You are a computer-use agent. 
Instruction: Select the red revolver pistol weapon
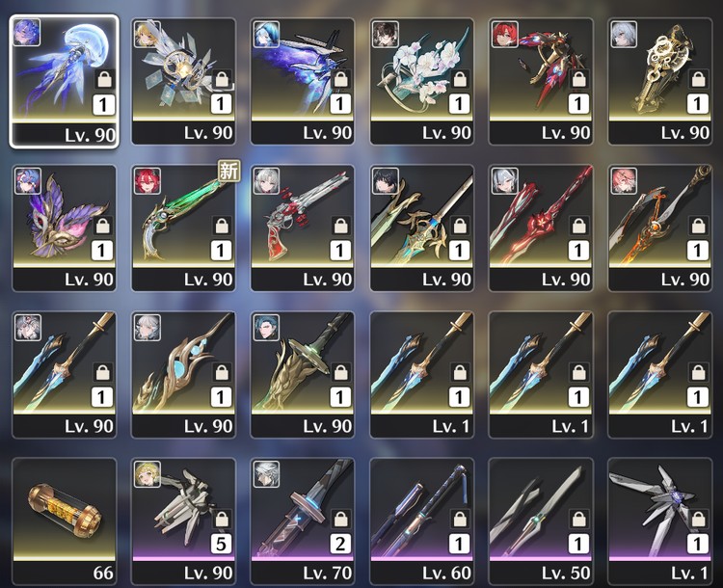click(x=303, y=227)
